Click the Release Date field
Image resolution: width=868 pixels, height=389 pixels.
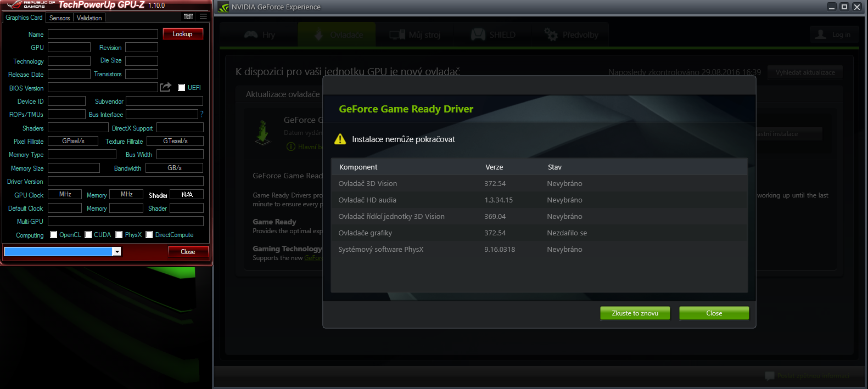coord(69,74)
